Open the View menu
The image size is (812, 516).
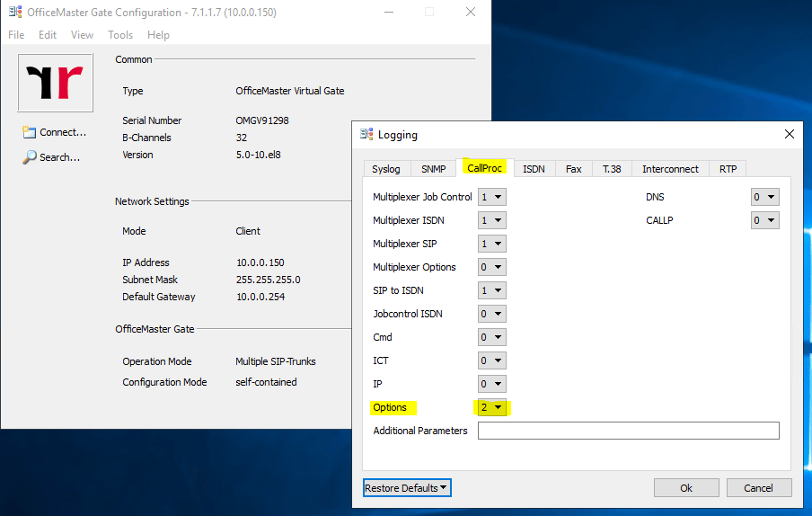pos(82,35)
